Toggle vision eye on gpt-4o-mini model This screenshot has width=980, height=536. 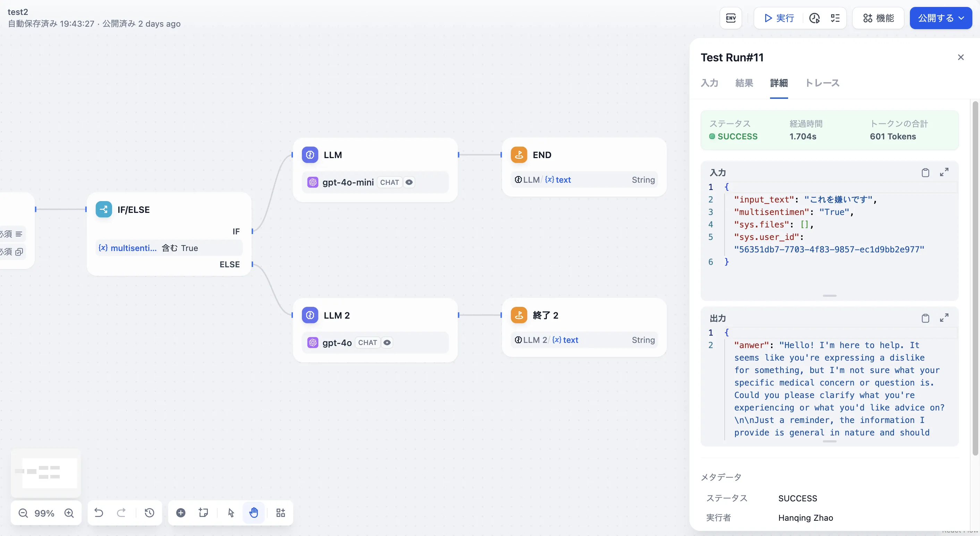click(409, 182)
